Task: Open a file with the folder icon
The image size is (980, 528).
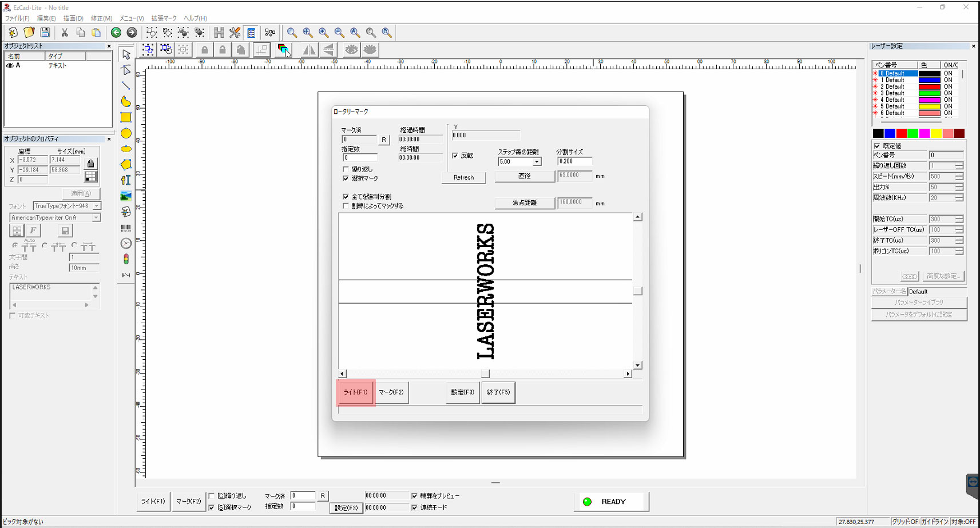Action: pyautogui.click(x=29, y=33)
